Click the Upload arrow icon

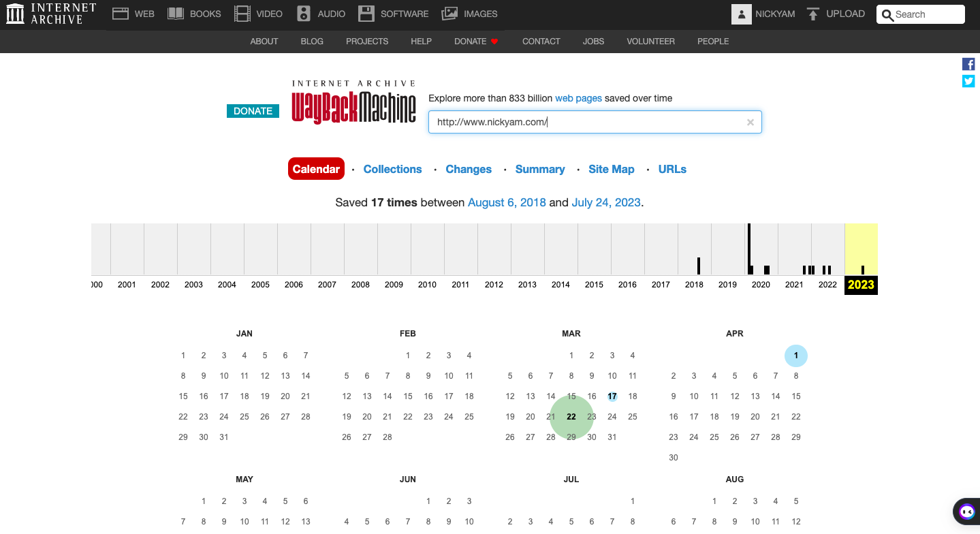pyautogui.click(x=812, y=14)
